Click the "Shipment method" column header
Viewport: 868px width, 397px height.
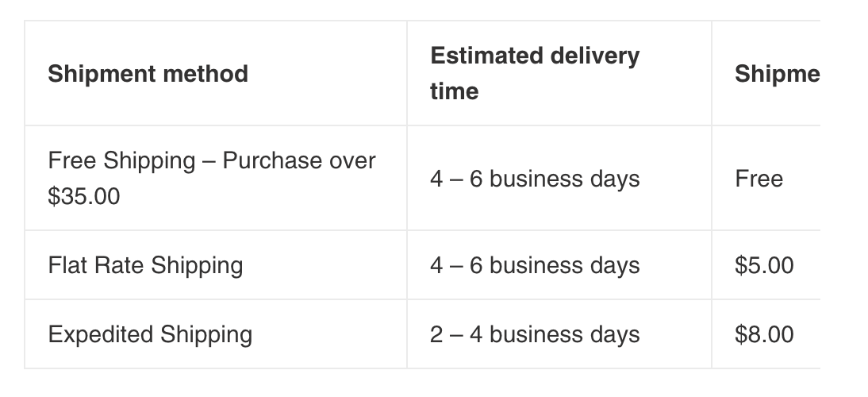[148, 74]
